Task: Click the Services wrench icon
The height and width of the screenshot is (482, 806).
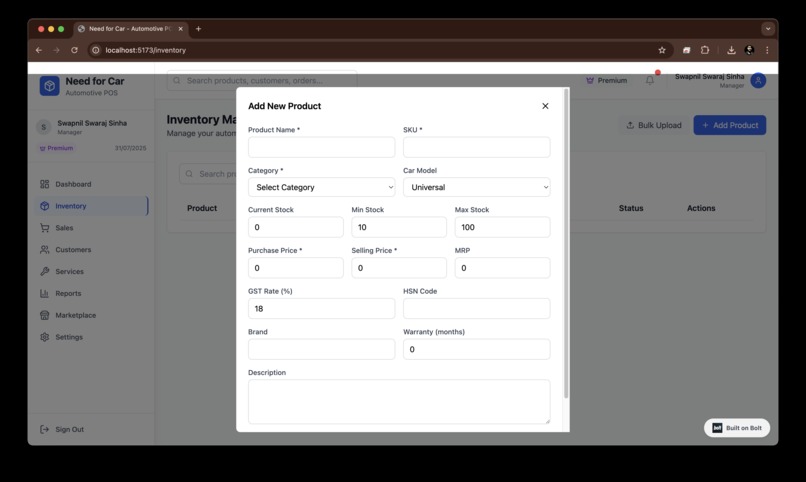Action: (x=45, y=271)
